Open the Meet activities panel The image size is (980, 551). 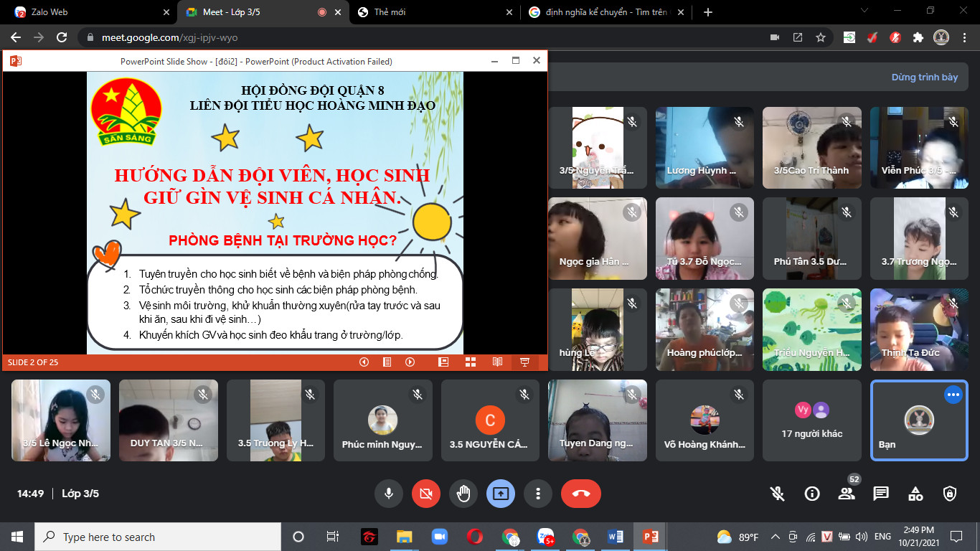pos(915,494)
